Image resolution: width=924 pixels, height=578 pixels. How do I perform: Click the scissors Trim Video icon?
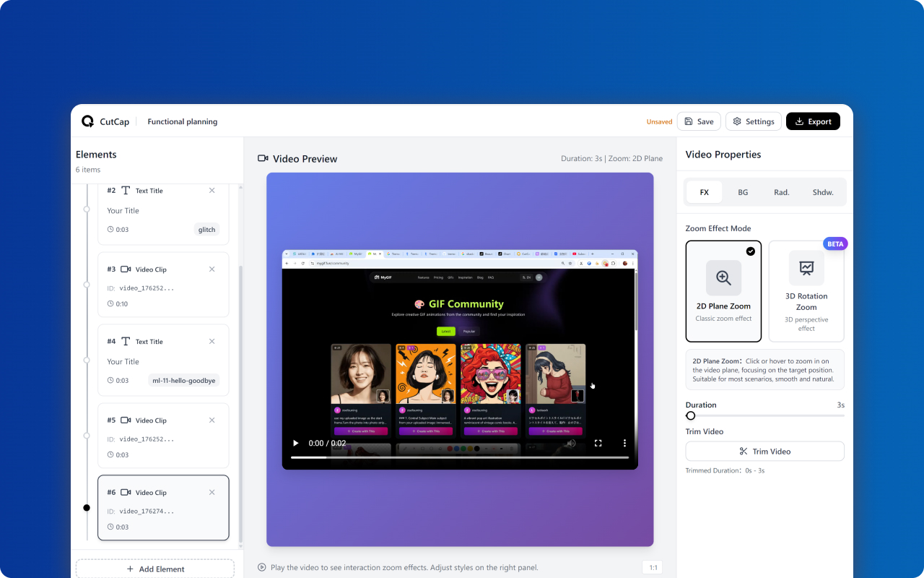click(741, 451)
